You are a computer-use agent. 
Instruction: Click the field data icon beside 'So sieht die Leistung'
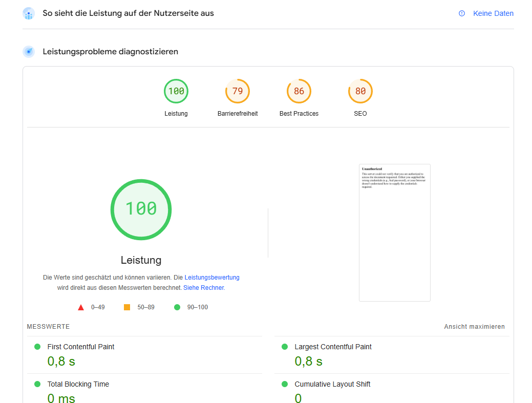[x=29, y=13]
